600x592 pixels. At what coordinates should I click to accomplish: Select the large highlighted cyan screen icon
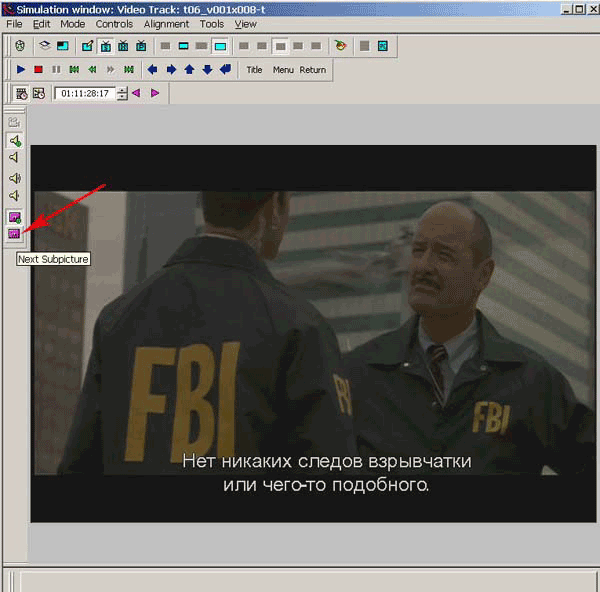220,46
